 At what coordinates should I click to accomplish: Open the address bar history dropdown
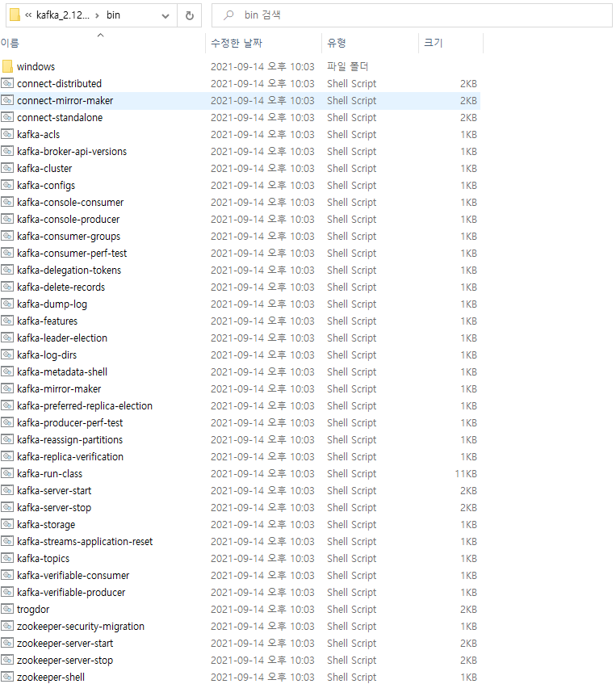[x=166, y=15]
